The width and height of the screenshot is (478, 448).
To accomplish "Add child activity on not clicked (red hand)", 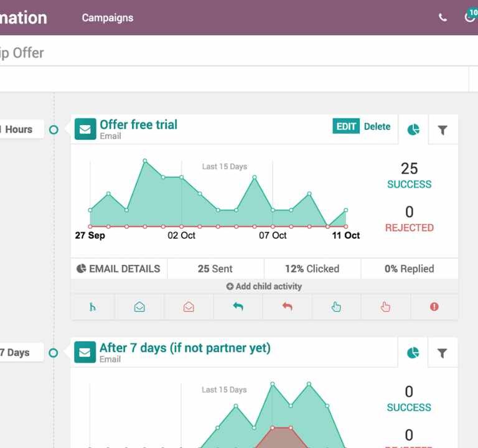I will click(x=385, y=307).
